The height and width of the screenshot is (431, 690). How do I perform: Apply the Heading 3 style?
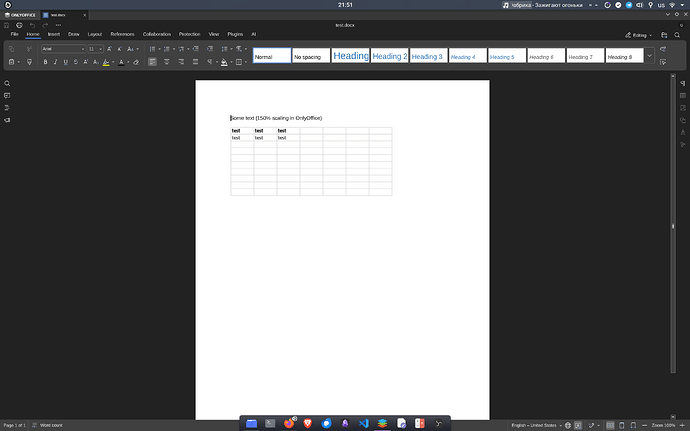[x=429, y=55]
